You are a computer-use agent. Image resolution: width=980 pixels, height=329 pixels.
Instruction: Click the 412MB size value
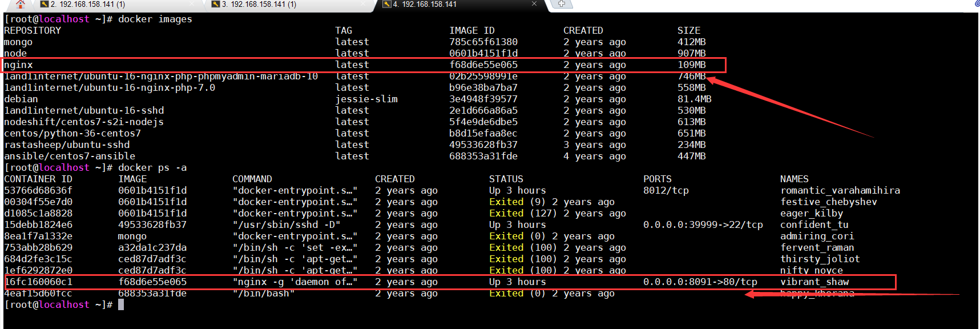click(x=692, y=42)
